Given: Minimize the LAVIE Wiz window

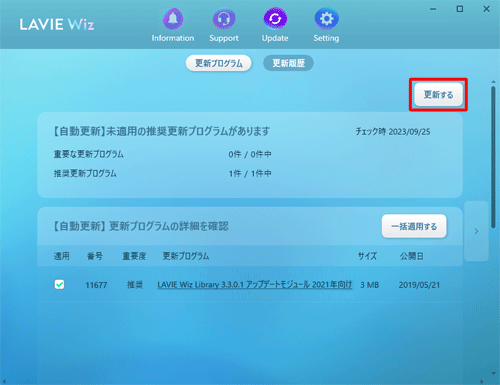Looking at the screenshot, I should coord(433,9).
